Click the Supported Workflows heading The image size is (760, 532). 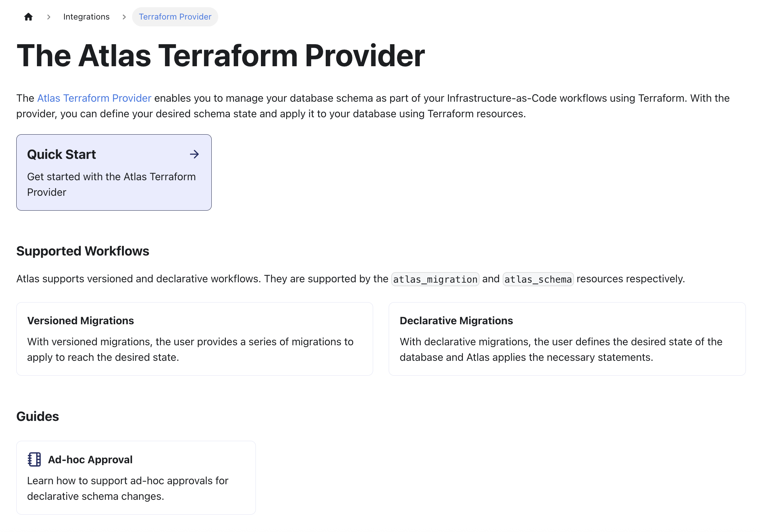tap(83, 251)
